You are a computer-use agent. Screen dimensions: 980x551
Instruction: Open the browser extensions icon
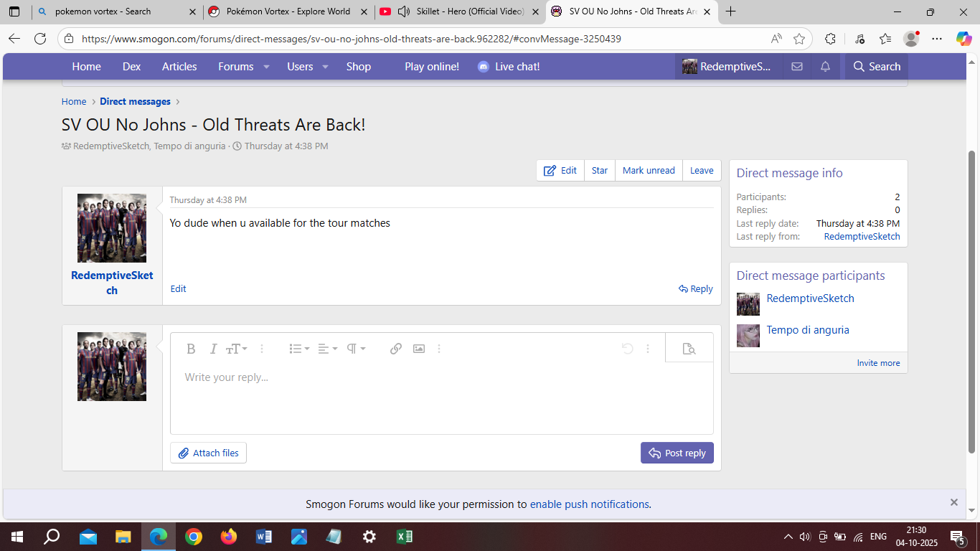[x=830, y=39]
